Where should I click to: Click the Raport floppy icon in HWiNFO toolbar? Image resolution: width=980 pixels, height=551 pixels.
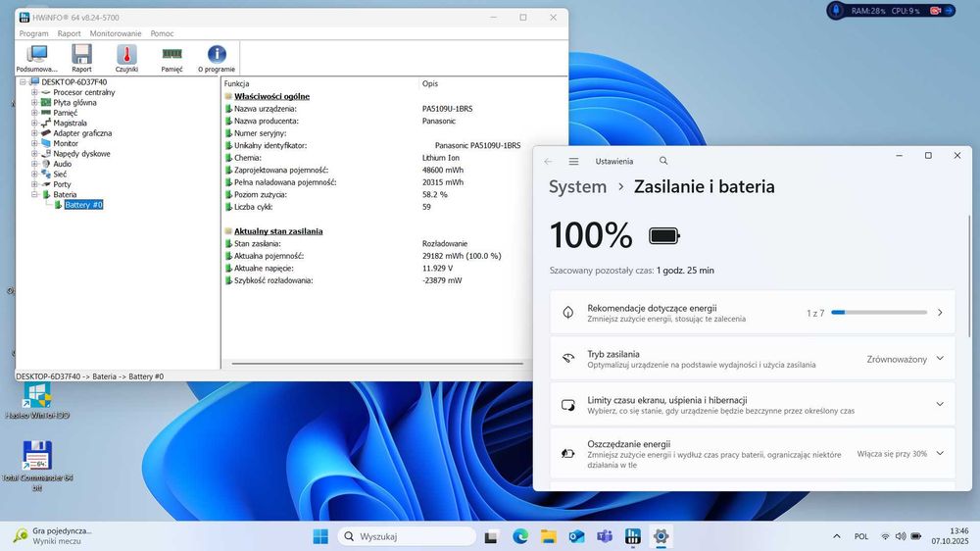(x=81, y=58)
